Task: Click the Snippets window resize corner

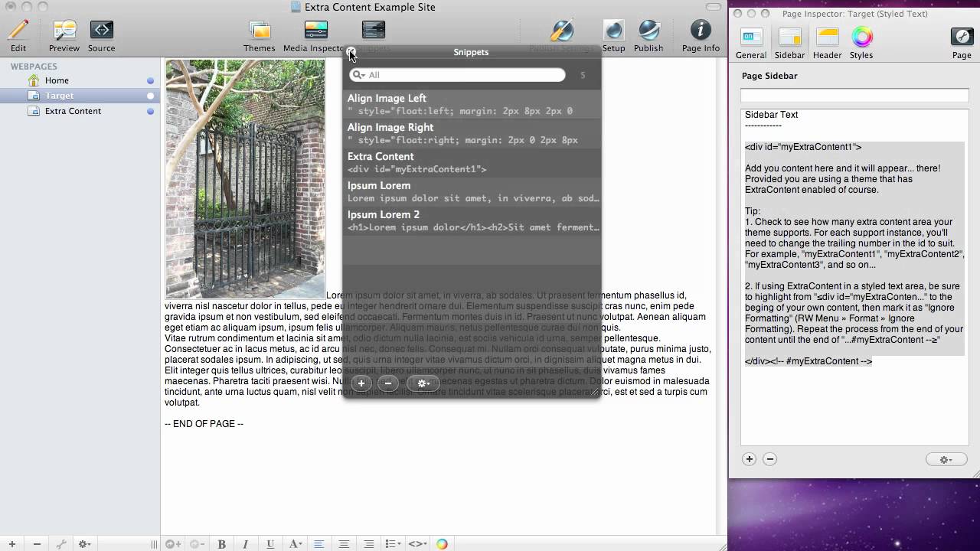Action: pos(595,392)
